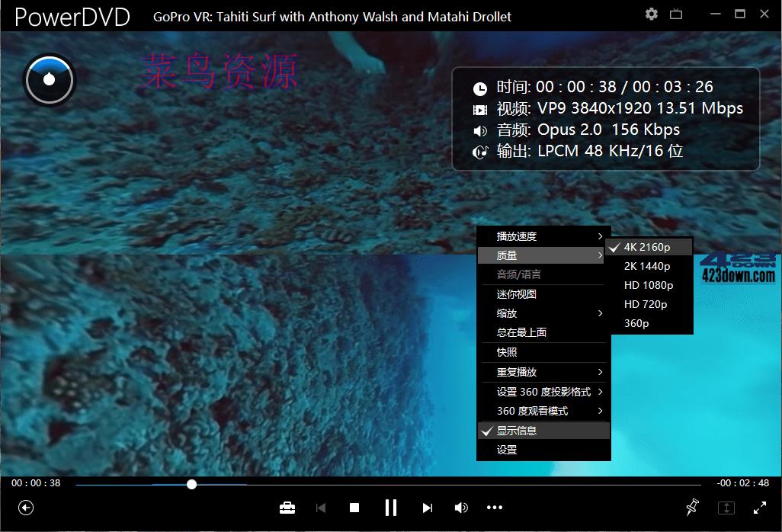782x532 pixels.
Task: Select HD 1080p quality option
Action: 648,284
